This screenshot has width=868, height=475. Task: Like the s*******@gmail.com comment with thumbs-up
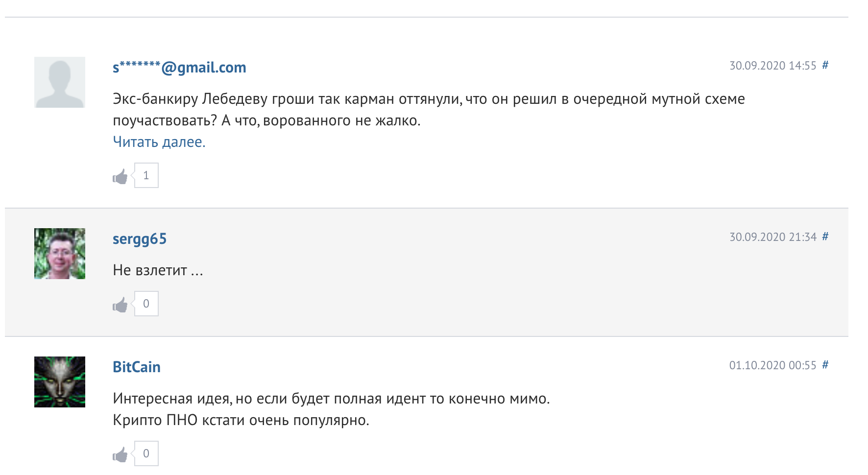pyautogui.click(x=120, y=176)
